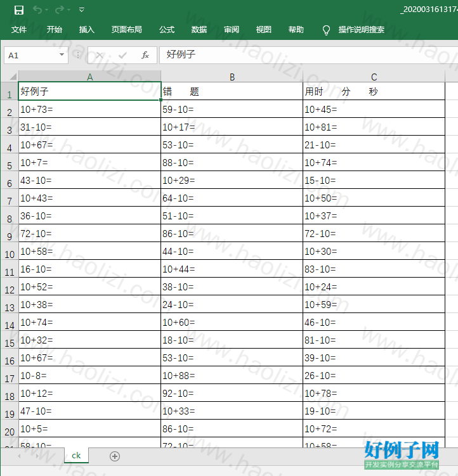Viewport: 458px width, 476px height.
Task: Switch to the 插入 ribbon tab
Action: 87,29
